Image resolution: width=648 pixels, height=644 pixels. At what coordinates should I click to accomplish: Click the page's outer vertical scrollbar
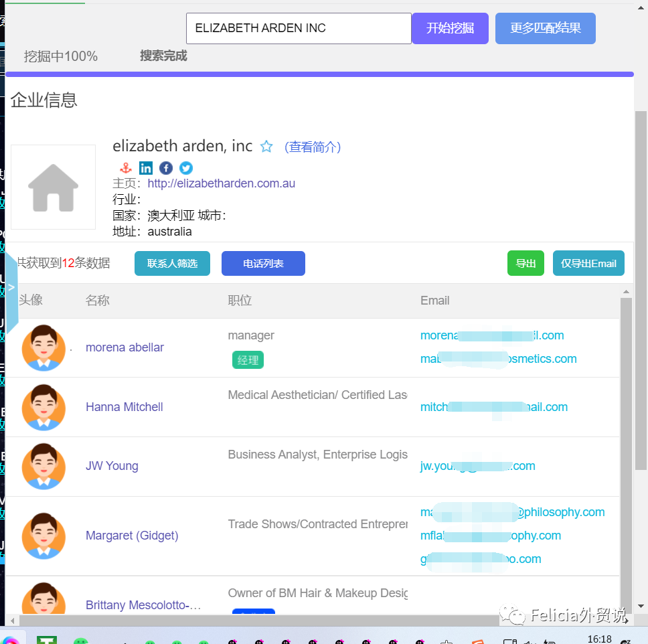[x=641, y=290]
